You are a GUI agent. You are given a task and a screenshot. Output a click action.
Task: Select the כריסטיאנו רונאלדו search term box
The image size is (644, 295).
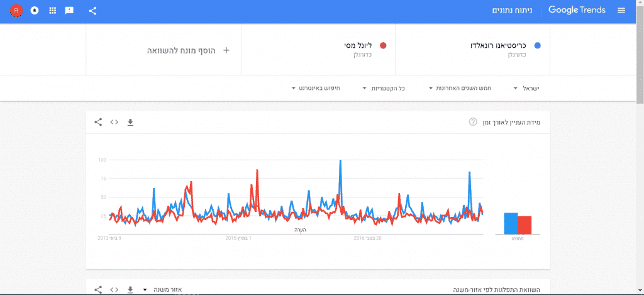472,49
